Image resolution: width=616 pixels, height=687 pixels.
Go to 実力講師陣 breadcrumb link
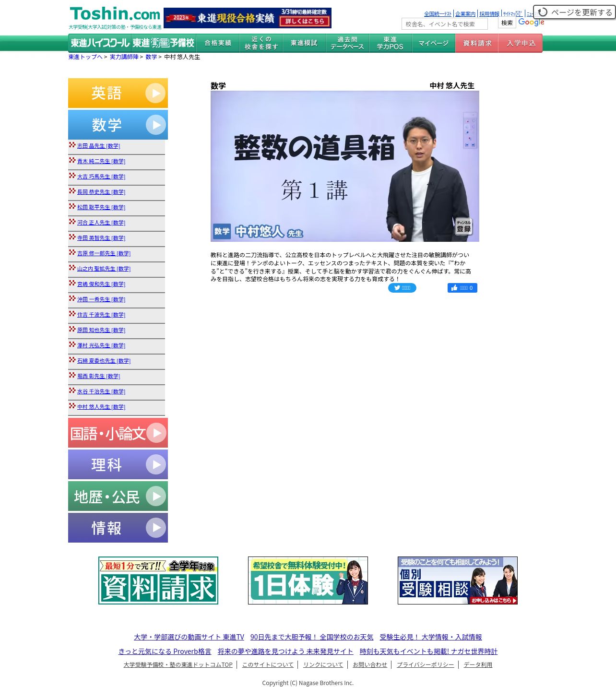coord(124,57)
